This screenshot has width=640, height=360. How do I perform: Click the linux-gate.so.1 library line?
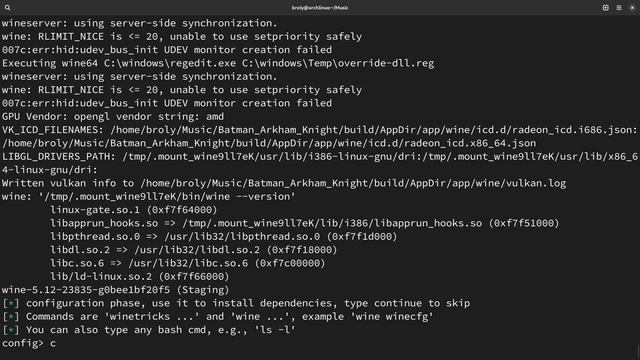click(x=133, y=210)
